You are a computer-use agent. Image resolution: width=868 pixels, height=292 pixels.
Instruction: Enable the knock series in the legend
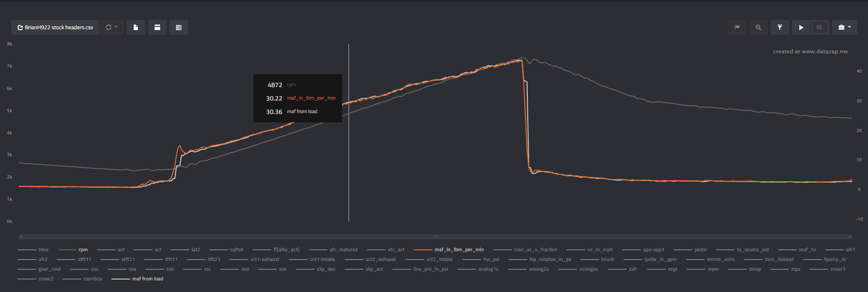[x=597, y=260]
